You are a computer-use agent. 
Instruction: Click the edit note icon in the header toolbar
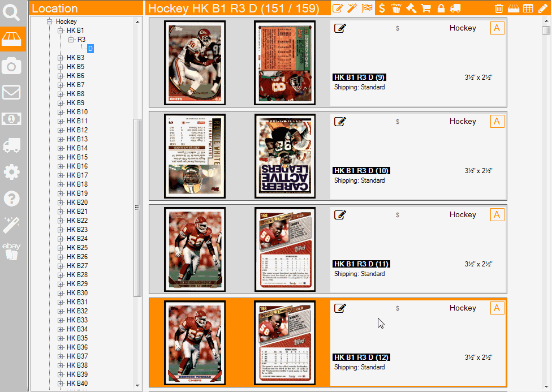(x=338, y=8)
